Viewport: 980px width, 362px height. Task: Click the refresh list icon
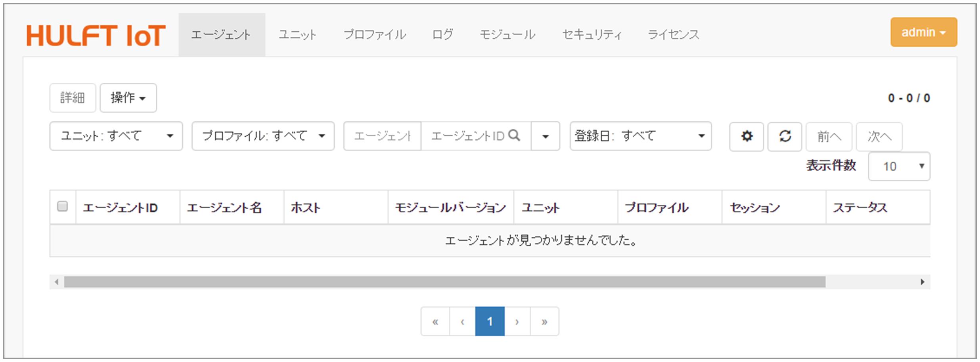pyautogui.click(x=785, y=137)
